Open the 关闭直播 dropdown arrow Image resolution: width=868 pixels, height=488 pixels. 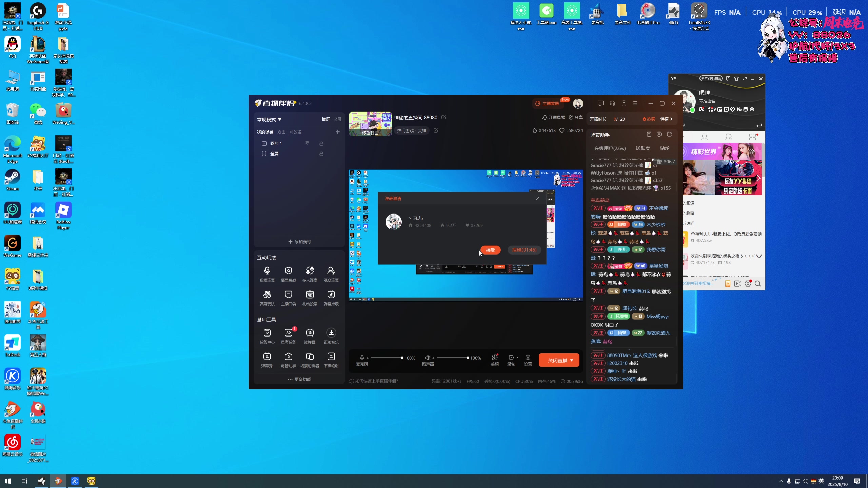tap(572, 360)
